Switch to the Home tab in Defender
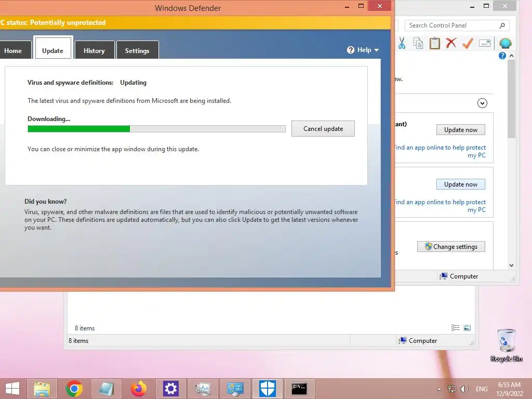This screenshot has width=532, height=399. point(13,50)
